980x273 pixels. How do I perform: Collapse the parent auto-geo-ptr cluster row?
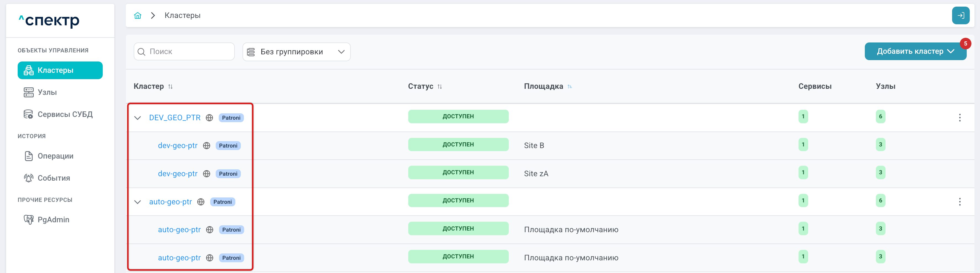(x=138, y=202)
